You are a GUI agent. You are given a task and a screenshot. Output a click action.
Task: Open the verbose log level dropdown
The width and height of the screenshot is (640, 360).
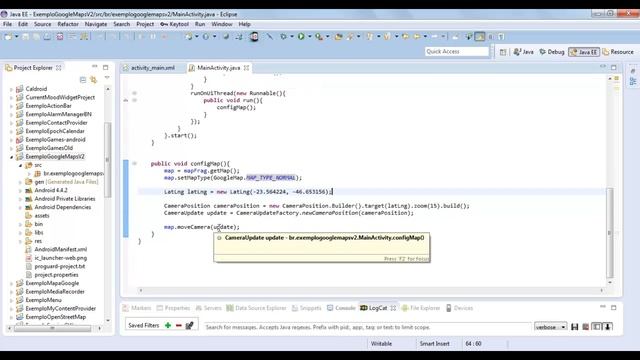pos(551,327)
